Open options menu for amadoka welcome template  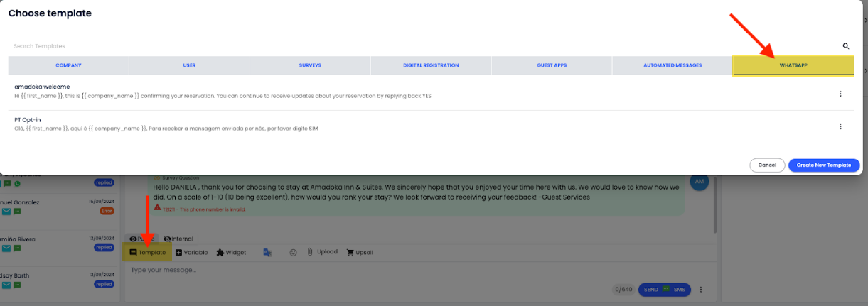[x=840, y=94]
